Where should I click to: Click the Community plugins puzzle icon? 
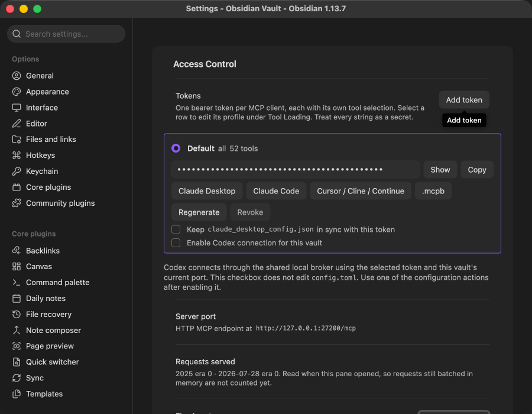(x=17, y=203)
